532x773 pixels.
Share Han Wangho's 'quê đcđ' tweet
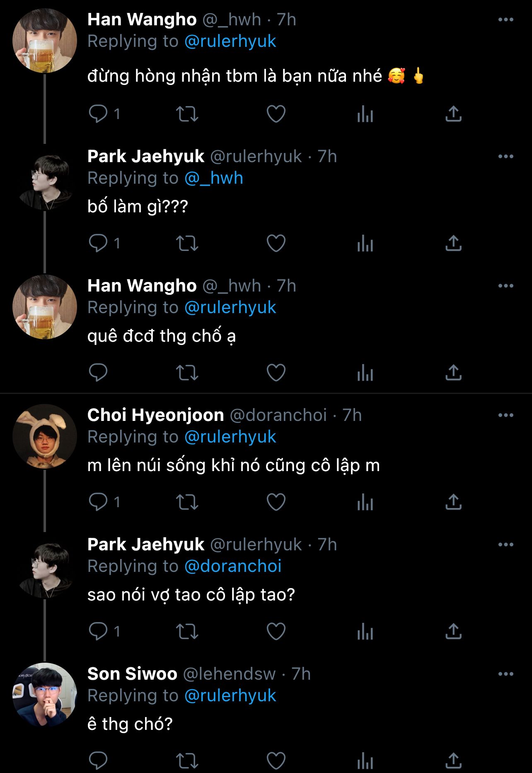click(x=453, y=372)
